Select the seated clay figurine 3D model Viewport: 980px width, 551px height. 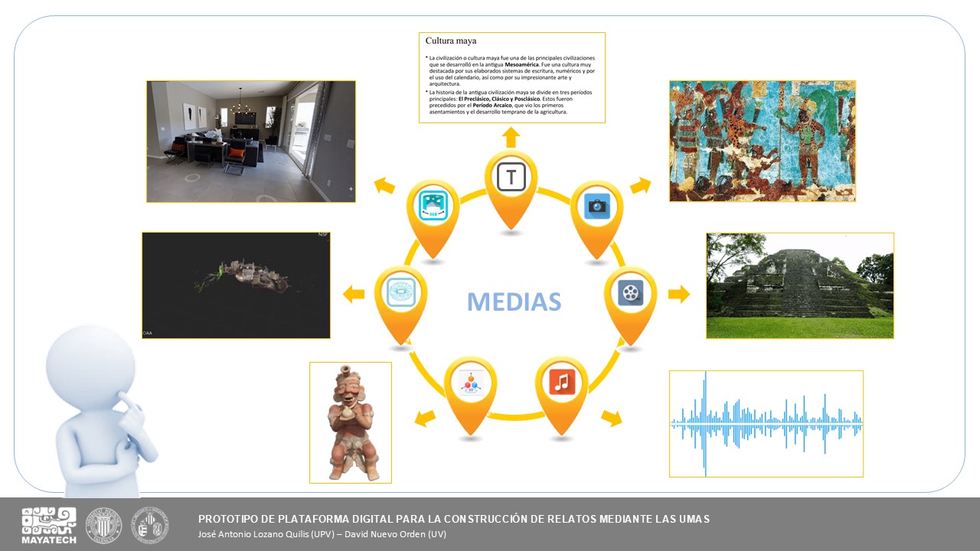click(x=351, y=422)
